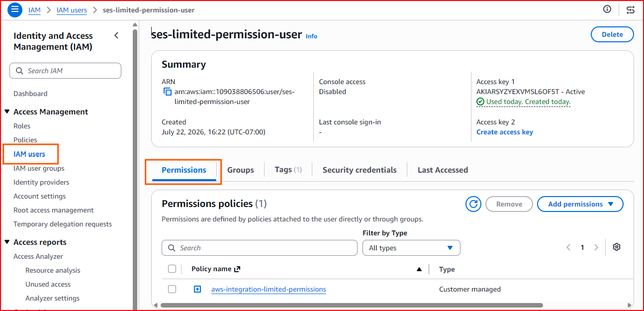The width and height of the screenshot is (644, 311).
Task: Open the Filter by Type dropdown
Action: [411, 248]
